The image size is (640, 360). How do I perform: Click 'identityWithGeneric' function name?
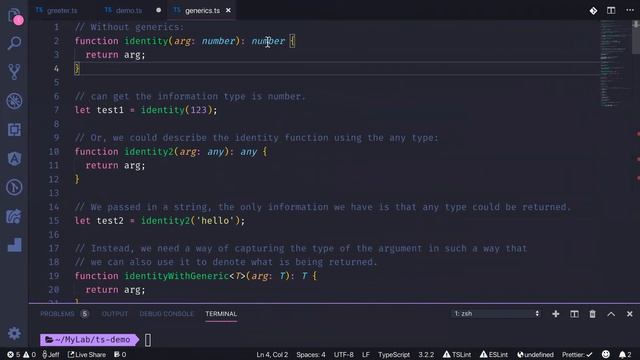click(176, 276)
